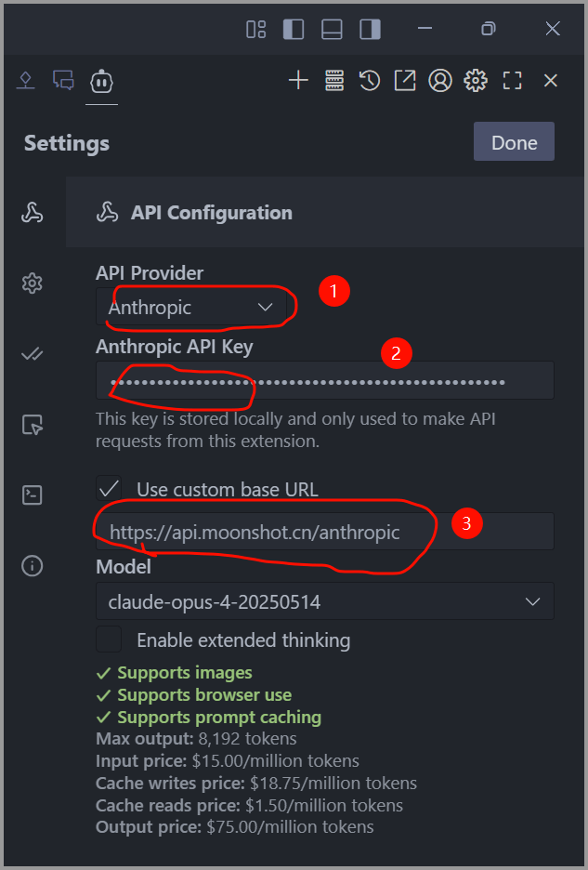Click the double-checkmark features sidebar icon
This screenshot has height=870, width=588.
pos(33,354)
